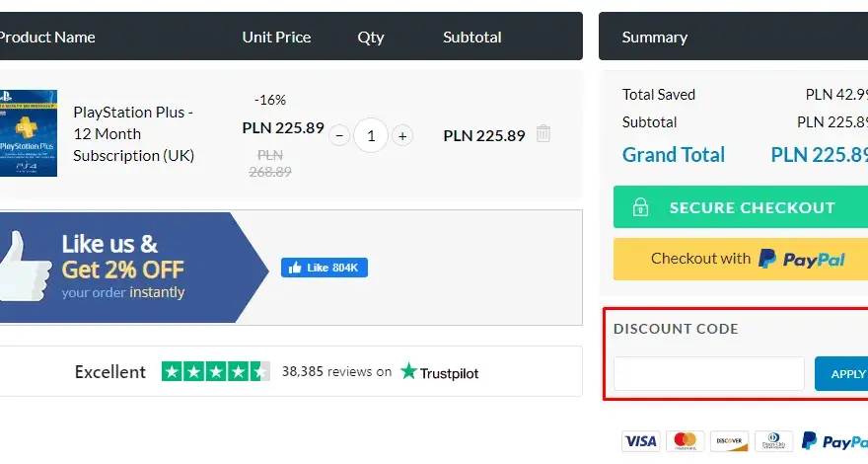
Task: Decrease quantity with the minus button
Action: (339, 136)
